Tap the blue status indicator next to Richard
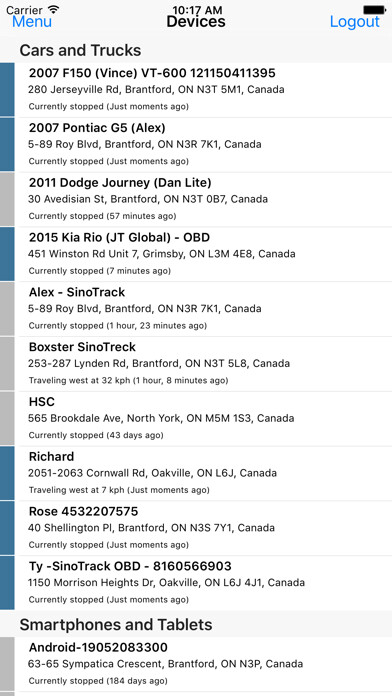Viewport: 392px width, 696px height. (7, 473)
